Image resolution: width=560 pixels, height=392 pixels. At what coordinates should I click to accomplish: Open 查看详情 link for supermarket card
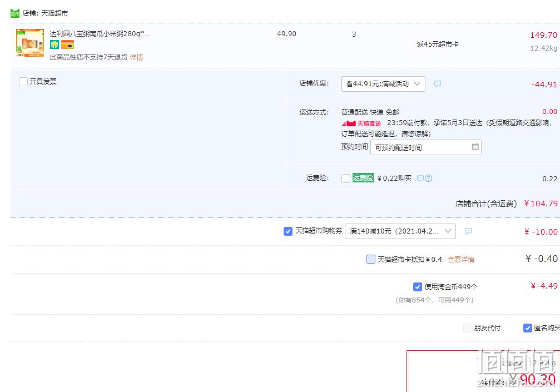[x=460, y=260]
